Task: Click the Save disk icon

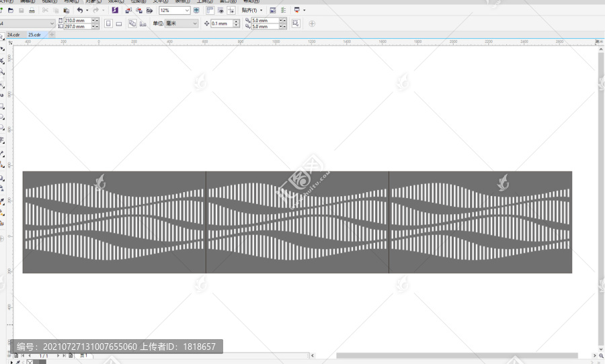Action: pyautogui.click(x=22, y=11)
